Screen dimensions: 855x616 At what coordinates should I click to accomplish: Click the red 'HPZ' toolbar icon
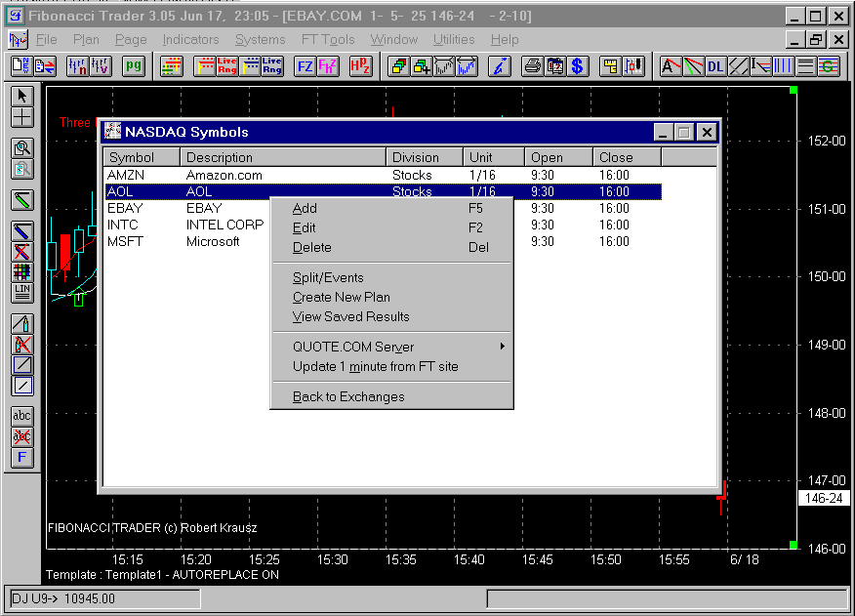coord(358,66)
